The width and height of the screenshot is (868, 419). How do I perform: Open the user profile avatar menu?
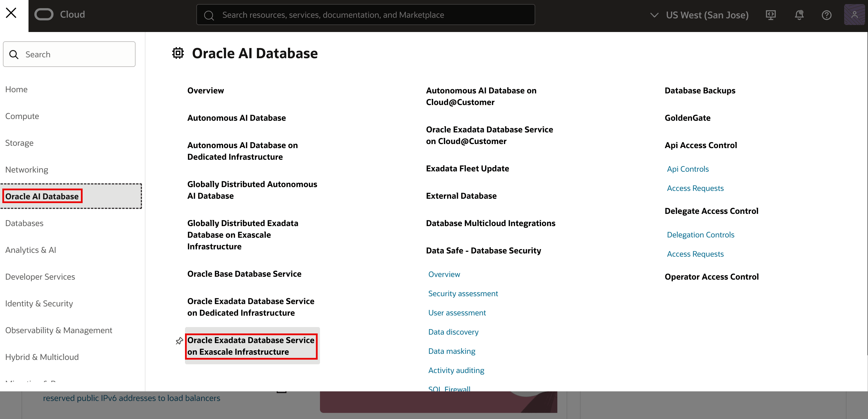(855, 15)
